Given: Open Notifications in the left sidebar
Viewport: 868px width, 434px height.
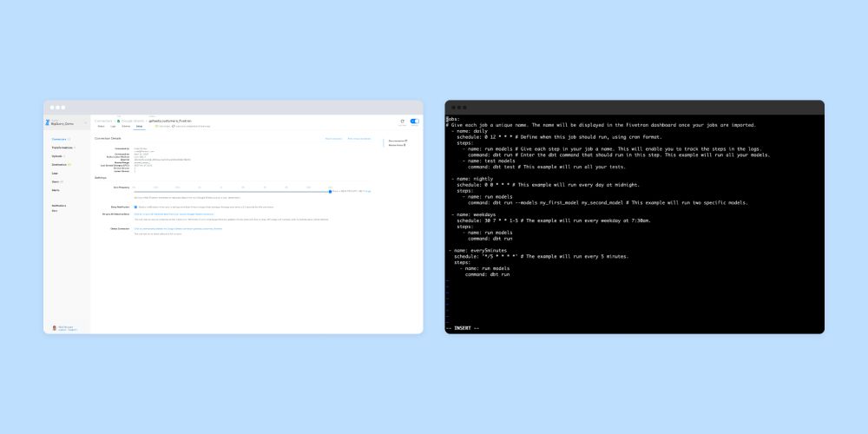Looking at the screenshot, I should tap(59, 206).
